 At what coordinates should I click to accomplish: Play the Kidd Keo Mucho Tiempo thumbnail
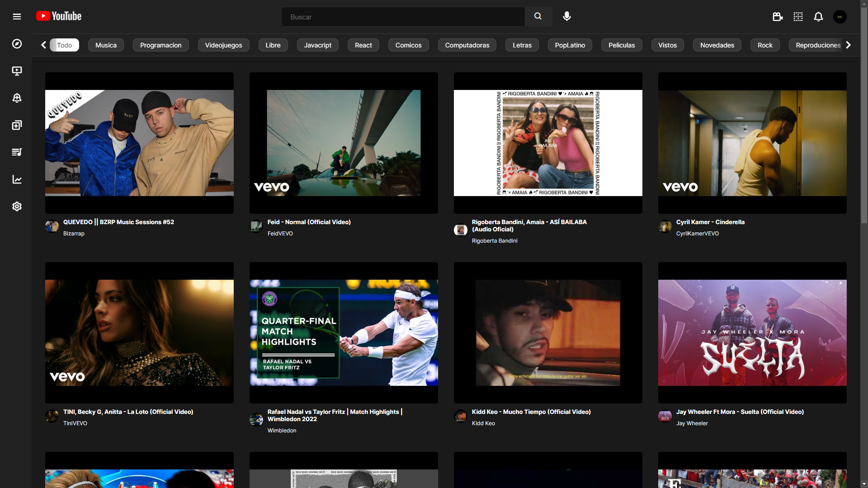coord(548,333)
